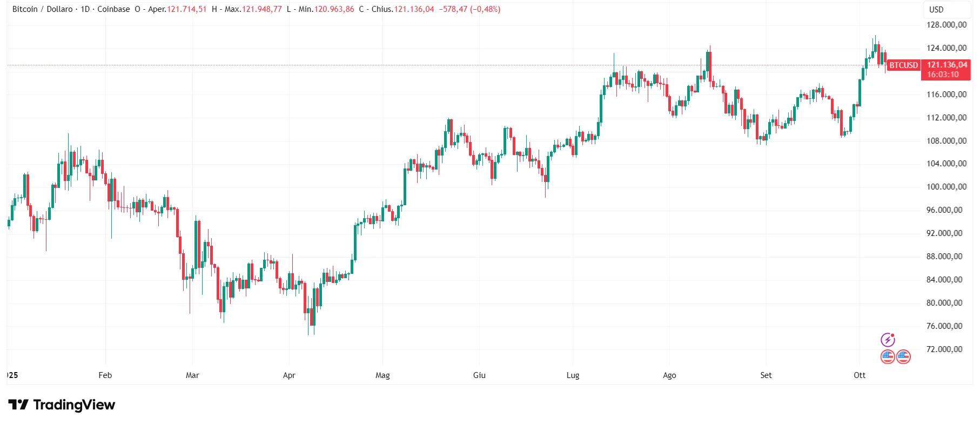Screen dimensions: 980x425
Task: Click the Bitcoin / Dollaro symbol title
Action: pos(42,9)
